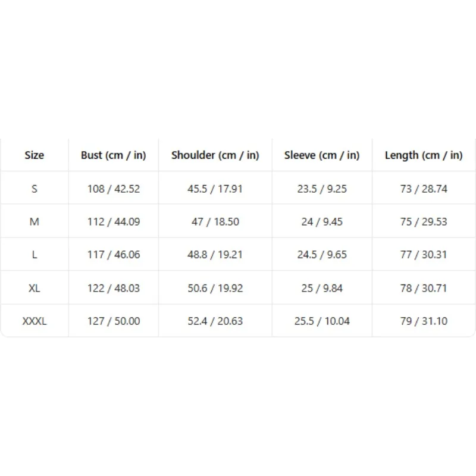This screenshot has width=476, height=476.
Task: Click the 24.5 / 9.65 sleeve cell
Action: pyautogui.click(x=322, y=255)
